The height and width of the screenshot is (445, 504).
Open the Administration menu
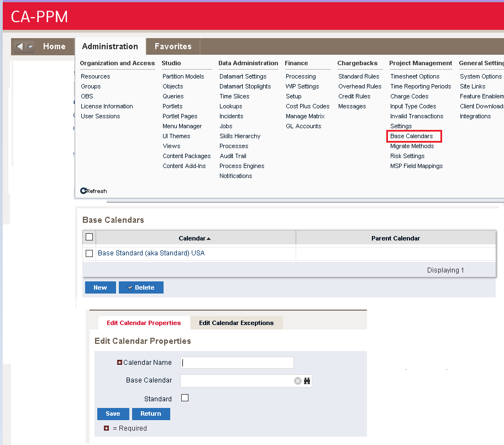click(110, 46)
